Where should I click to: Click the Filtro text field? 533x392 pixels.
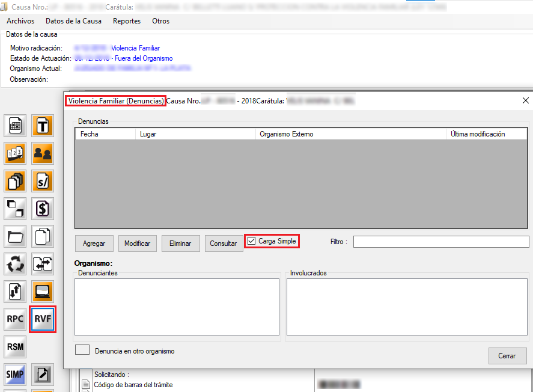coord(440,242)
